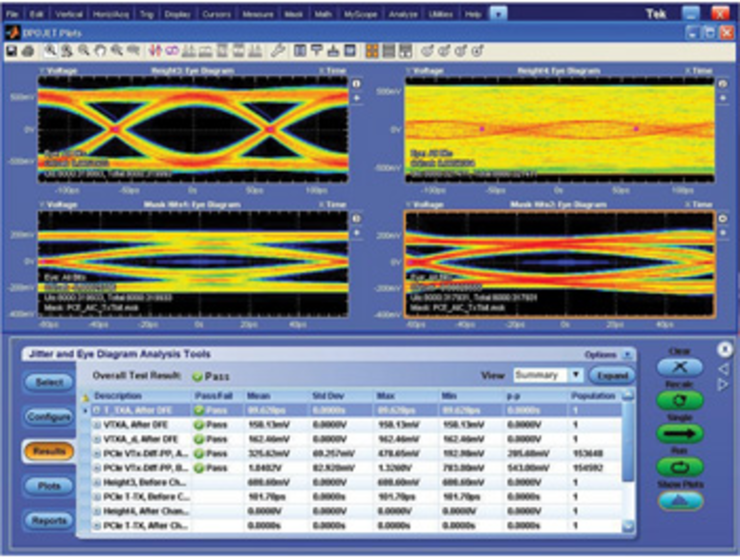This screenshot has height=560, width=740.
Task: Open the Analyze menu
Action: (403, 15)
